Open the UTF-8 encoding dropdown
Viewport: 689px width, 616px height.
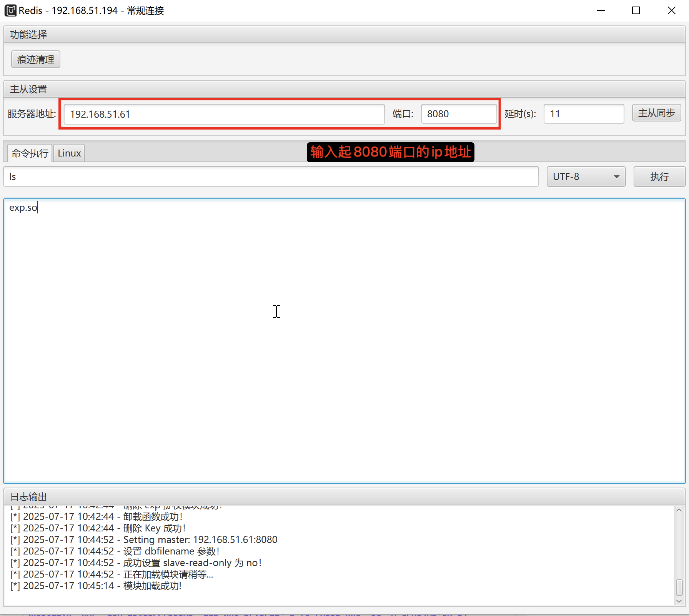[x=586, y=176]
